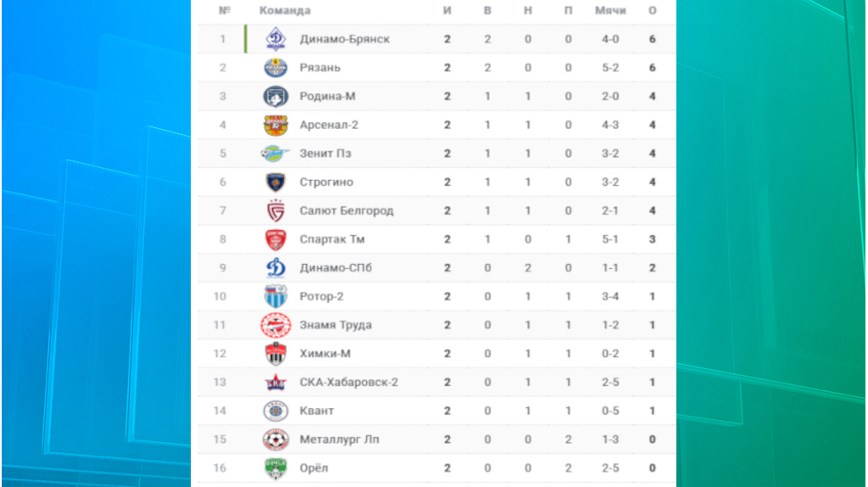
Task: Click the № position column header
Action: pyautogui.click(x=224, y=10)
